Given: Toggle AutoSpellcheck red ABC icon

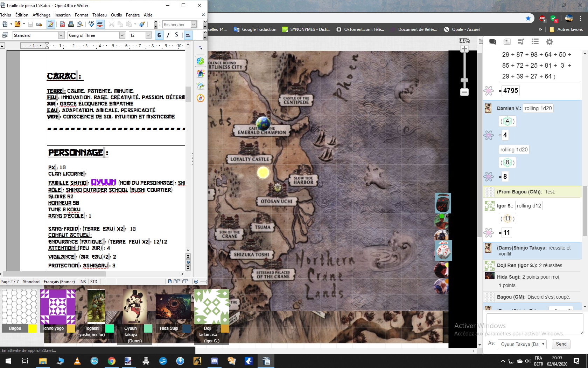Looking at the screenshot, I should (x=100, y=24).
